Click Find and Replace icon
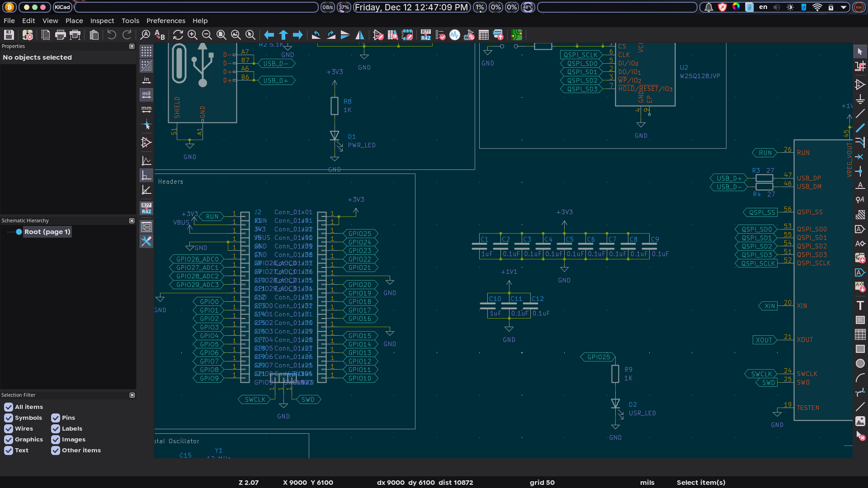Viewport: 868px width, 488px height. [x=160, y=35]
